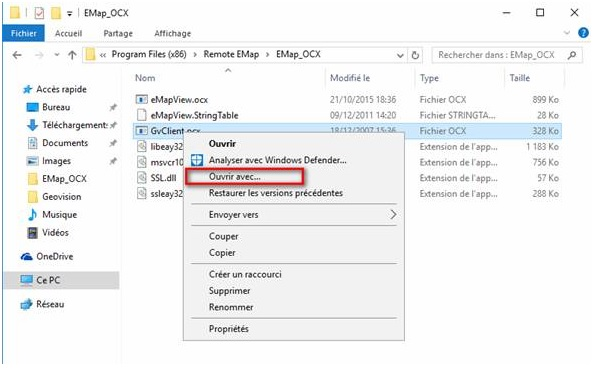Viewport: 616px width, 375px height.
Task: Click the Musique note icon
Action: tap(32, 214)
